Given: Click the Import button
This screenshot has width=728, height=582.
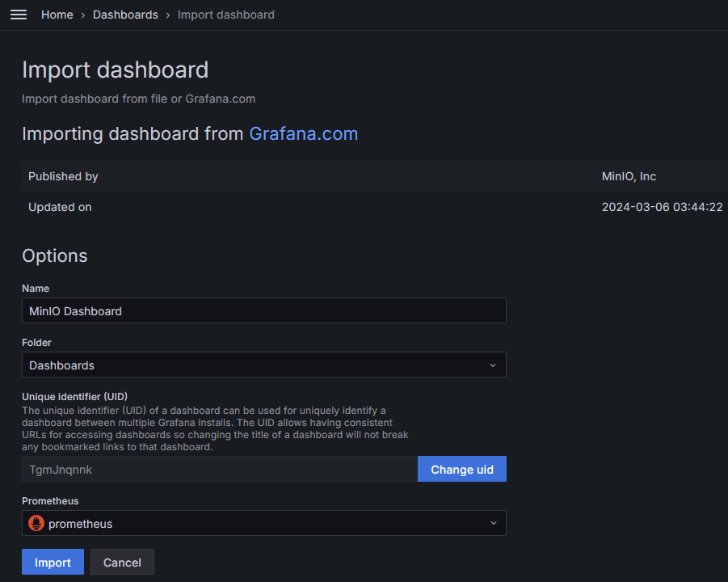Looking at the screenshot, I should 53,562.
